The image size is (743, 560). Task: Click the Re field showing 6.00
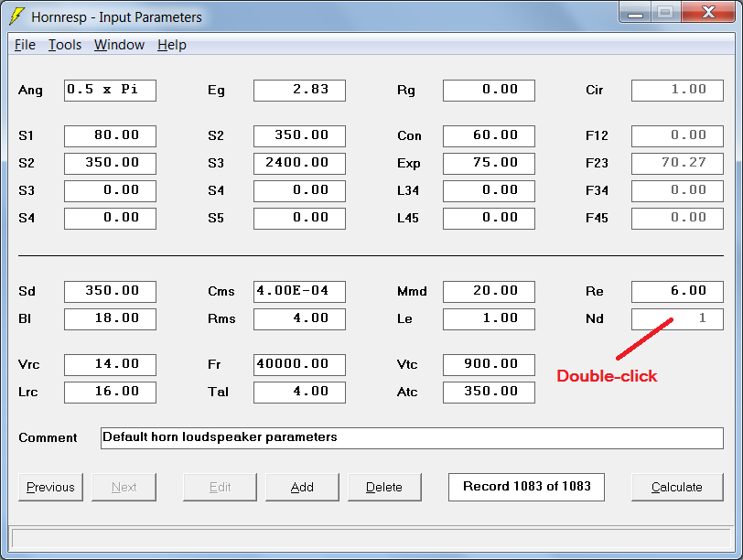click(678, 291)
